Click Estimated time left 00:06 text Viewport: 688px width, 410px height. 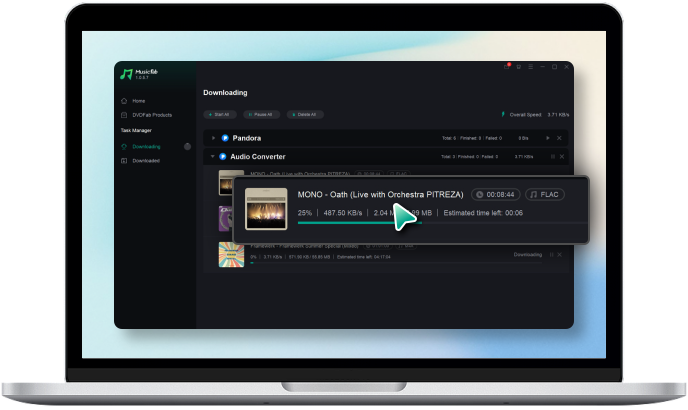tap(483, 213)
